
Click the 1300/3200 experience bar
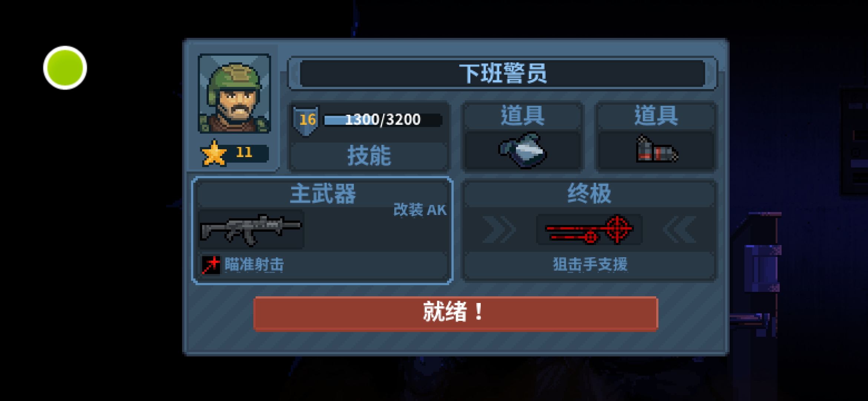point(383,120)
